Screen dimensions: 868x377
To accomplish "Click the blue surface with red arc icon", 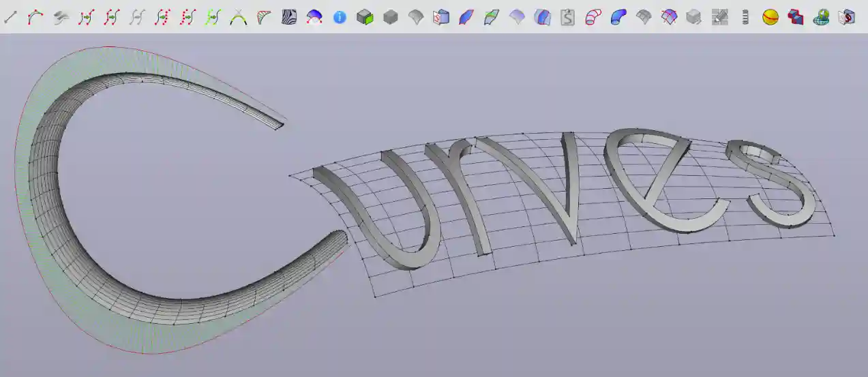I will point(314,17).
